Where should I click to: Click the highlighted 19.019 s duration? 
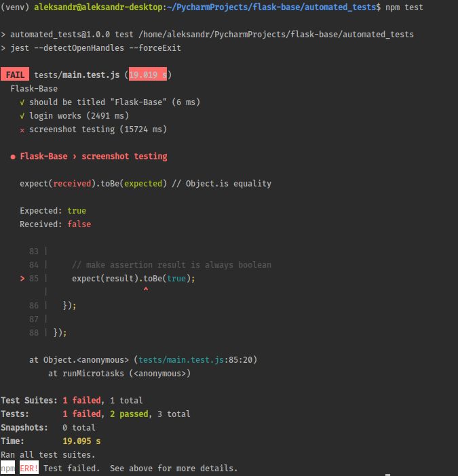148,74
